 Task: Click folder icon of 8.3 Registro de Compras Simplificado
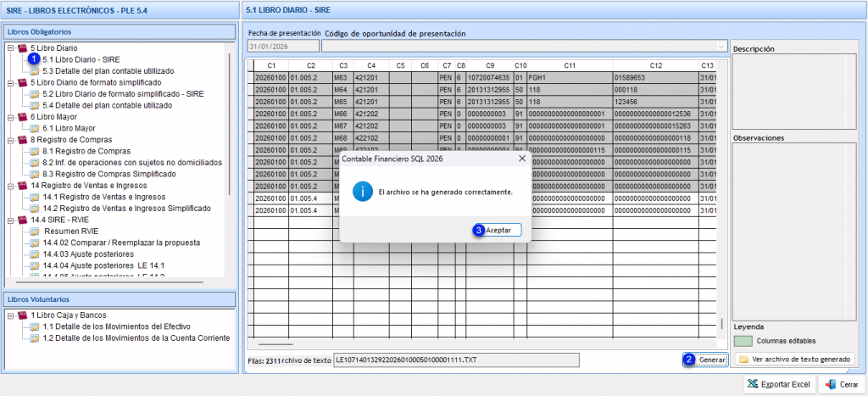(x=34, y=174)
